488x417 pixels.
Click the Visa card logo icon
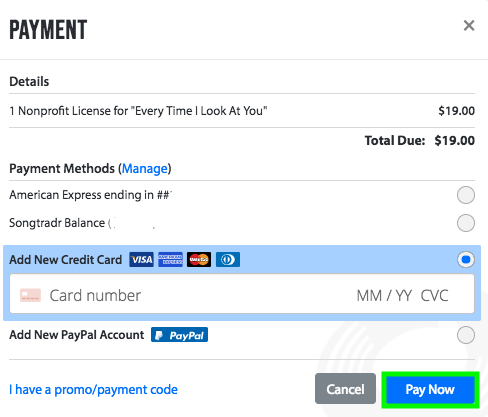point(142,260)
